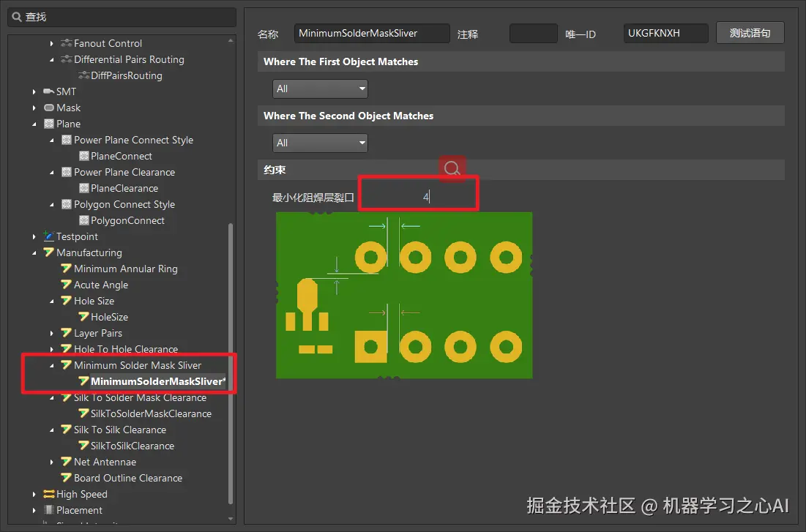
Task: Click the Hole Size category icon
Action: [x=66, y=301]
